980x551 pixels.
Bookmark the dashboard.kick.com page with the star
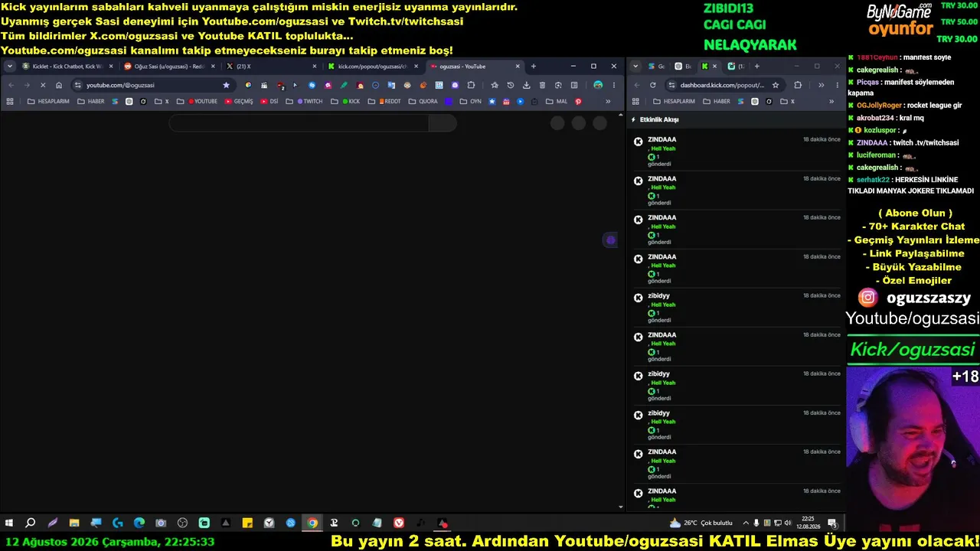point(776,85)
